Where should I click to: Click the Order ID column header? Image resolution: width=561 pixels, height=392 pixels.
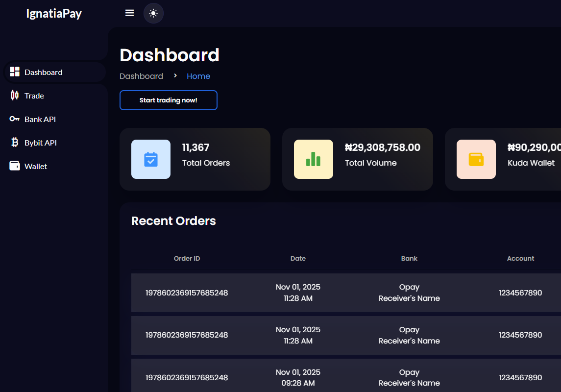click(187, 258)
